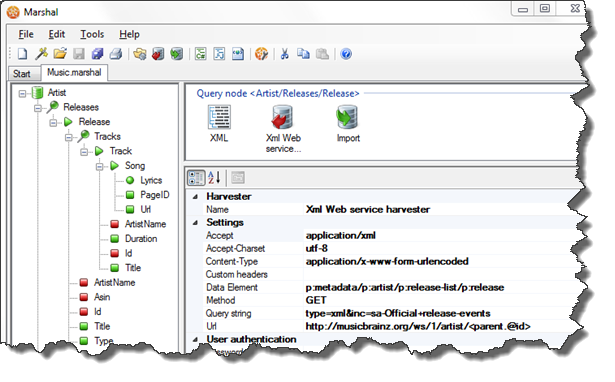The width and height of the screenshot is (615, 382).
Task: Click the Print toolbar icon
Action: point(116,54)
